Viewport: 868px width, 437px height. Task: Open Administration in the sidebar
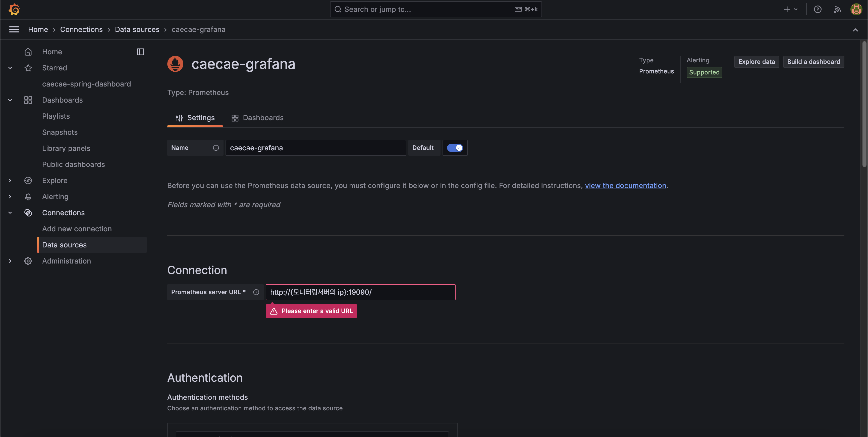point(66,261)
